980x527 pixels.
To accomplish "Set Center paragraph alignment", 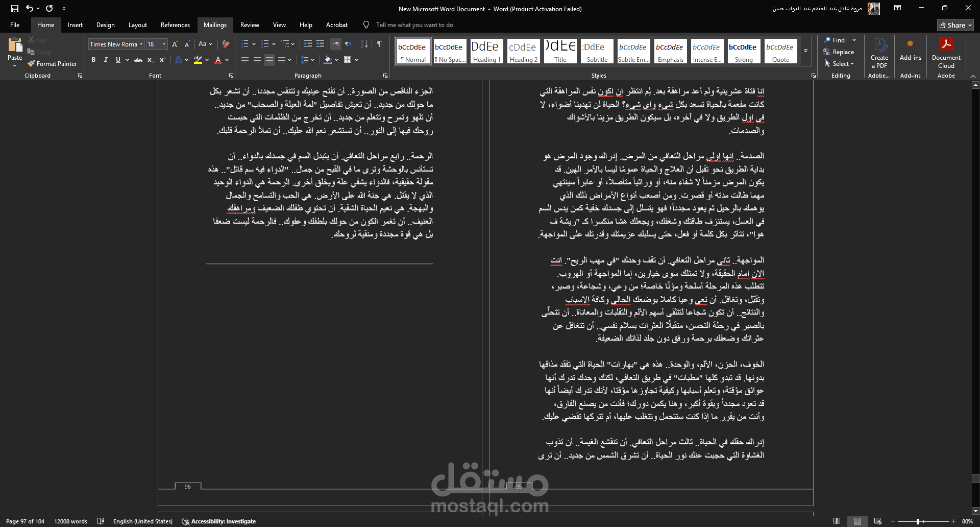I will point(257,60).
